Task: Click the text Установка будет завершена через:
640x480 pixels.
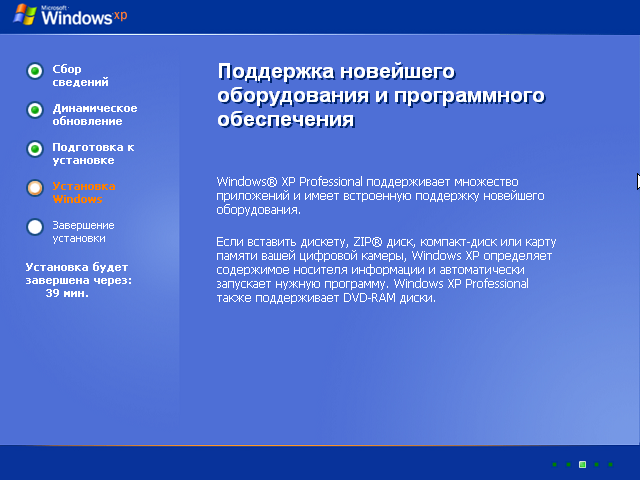Action: point(79,274)
